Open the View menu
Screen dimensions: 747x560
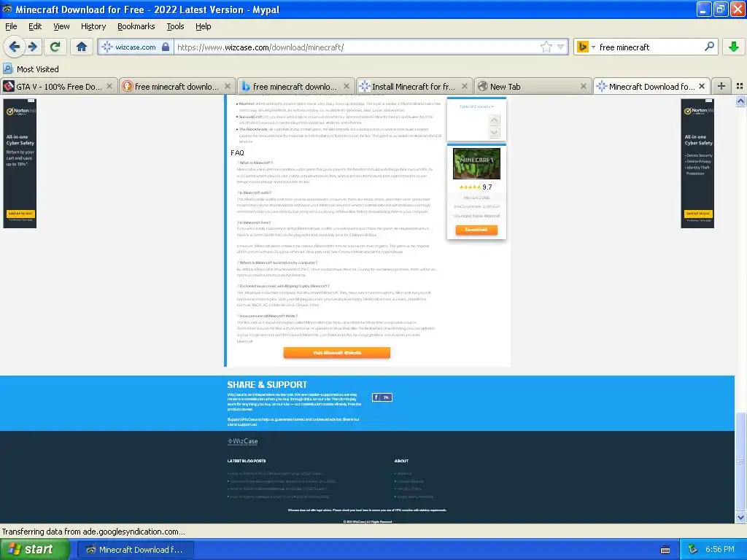click(x=61, y=26)
